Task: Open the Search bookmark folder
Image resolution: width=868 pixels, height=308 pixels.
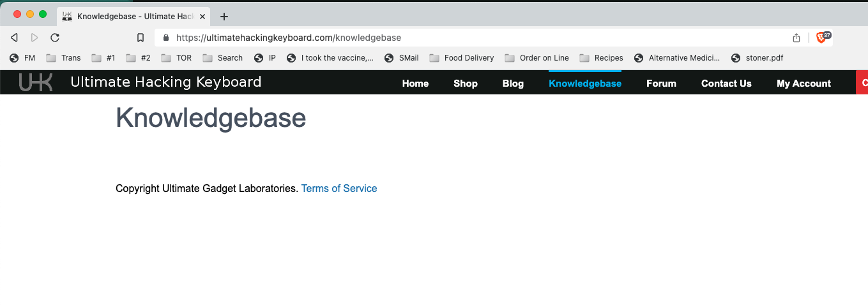Action: 222,58
